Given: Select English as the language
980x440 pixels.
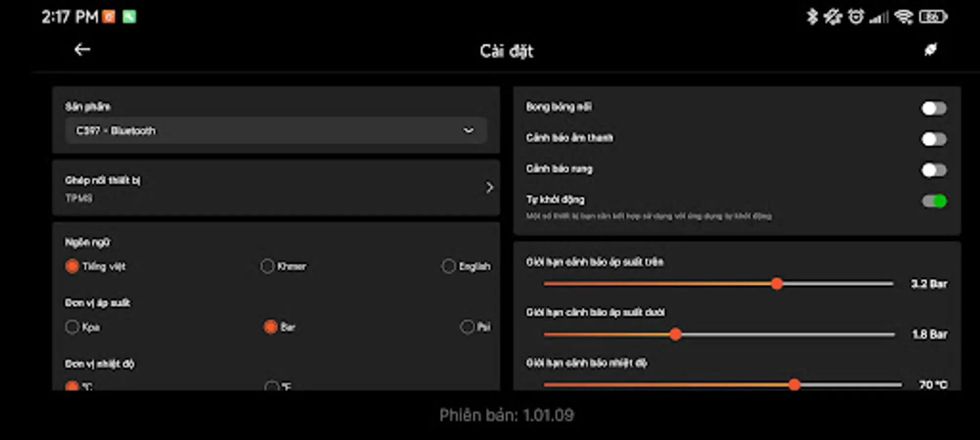Looking at the screenshot, I should click(449, 266).
